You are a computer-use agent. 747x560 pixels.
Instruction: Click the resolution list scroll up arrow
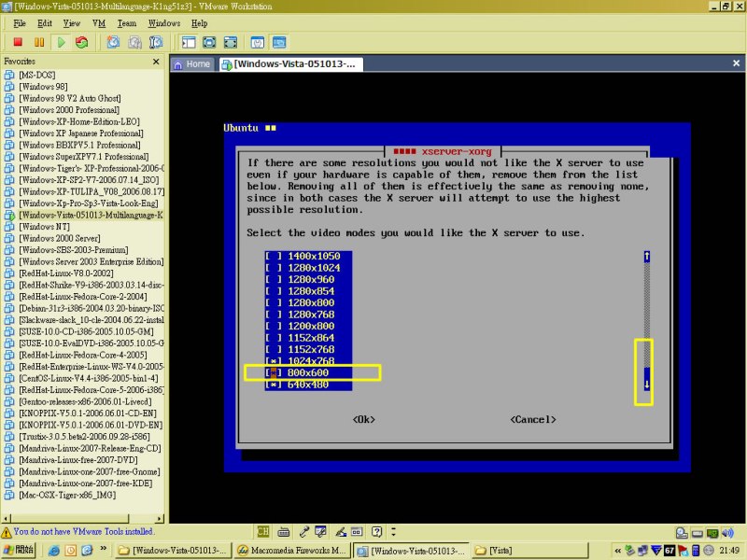[x=646, y=257]
